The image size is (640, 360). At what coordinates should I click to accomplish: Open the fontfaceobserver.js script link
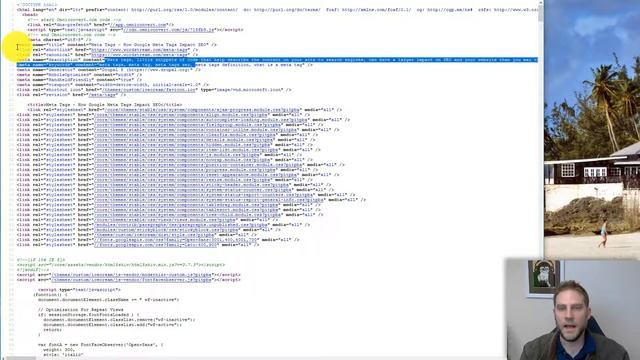[x=131, y=280]
